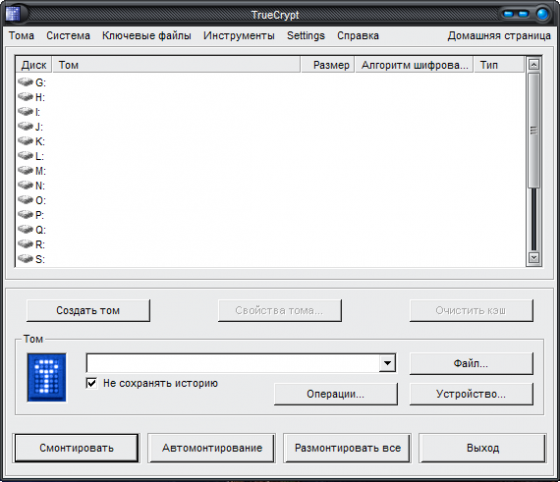Click the drive list scroll down arrow
Image resolution: width=560 pixels, height=482 pixels.
coord(534,257)
